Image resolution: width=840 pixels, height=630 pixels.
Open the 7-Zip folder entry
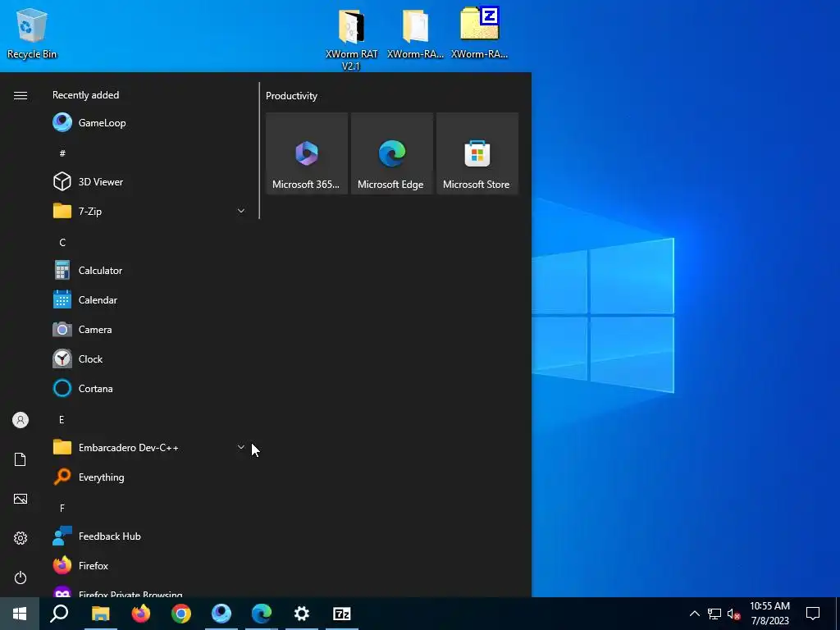point(149,211)
